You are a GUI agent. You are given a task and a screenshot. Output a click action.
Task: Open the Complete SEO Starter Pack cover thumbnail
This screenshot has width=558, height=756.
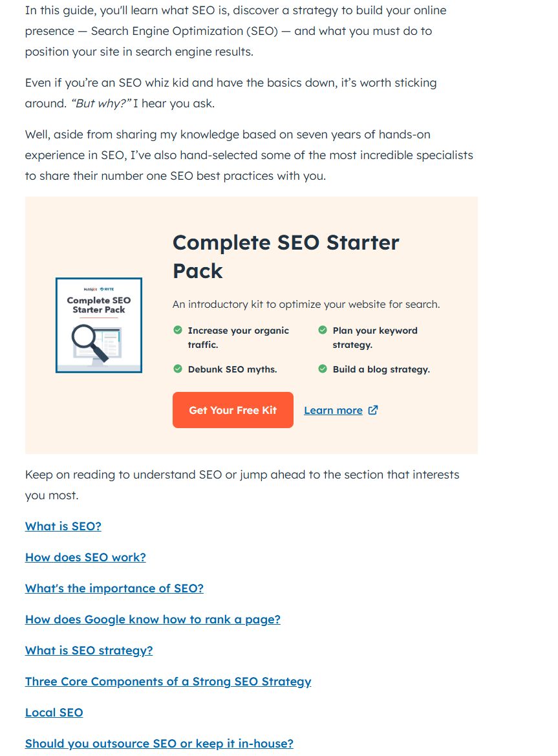coord(99,325)
